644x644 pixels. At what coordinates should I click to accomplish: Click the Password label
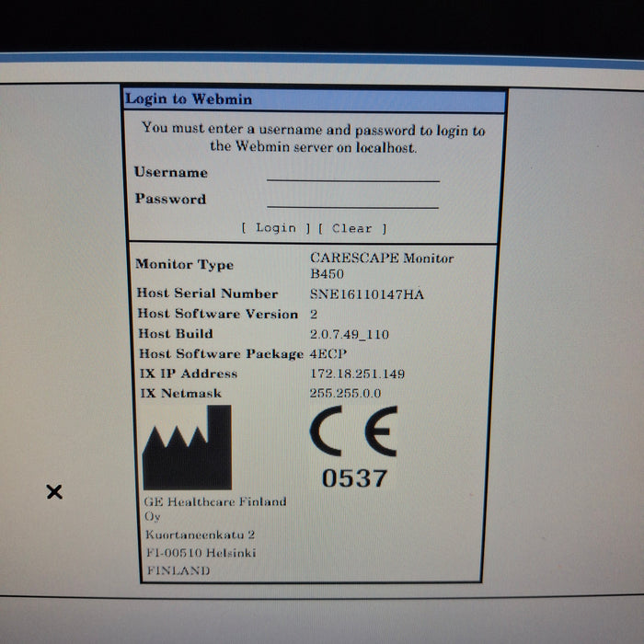[170, 199]
